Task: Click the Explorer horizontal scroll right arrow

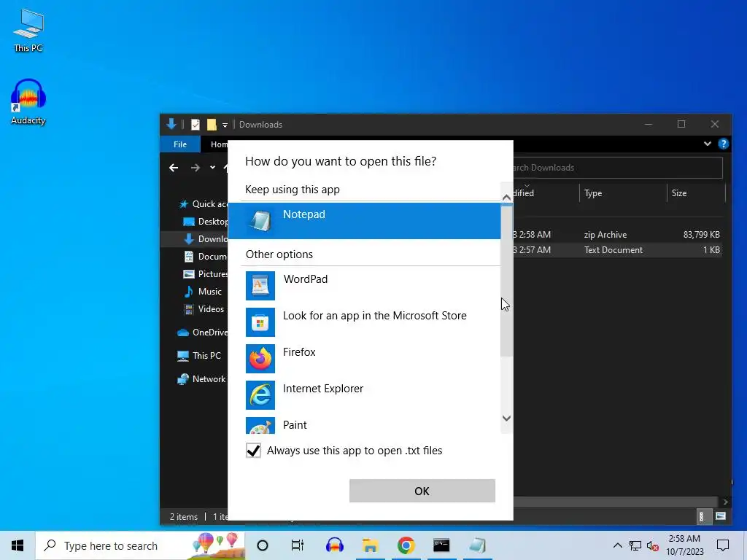Action: click(725, 502)
